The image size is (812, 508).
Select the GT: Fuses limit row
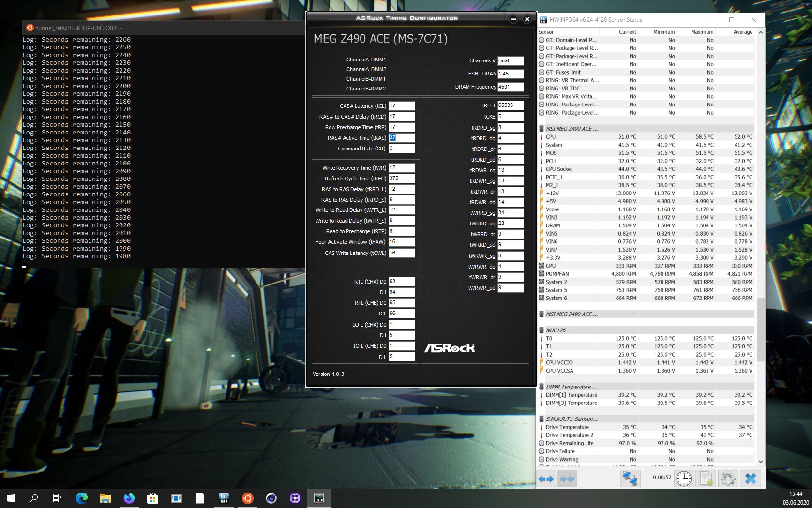click(646, 73)
